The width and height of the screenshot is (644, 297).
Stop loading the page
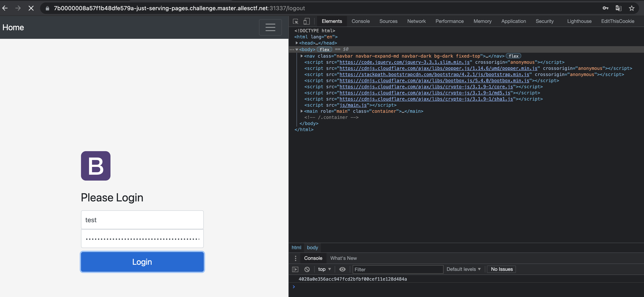[x=31, y=8]
